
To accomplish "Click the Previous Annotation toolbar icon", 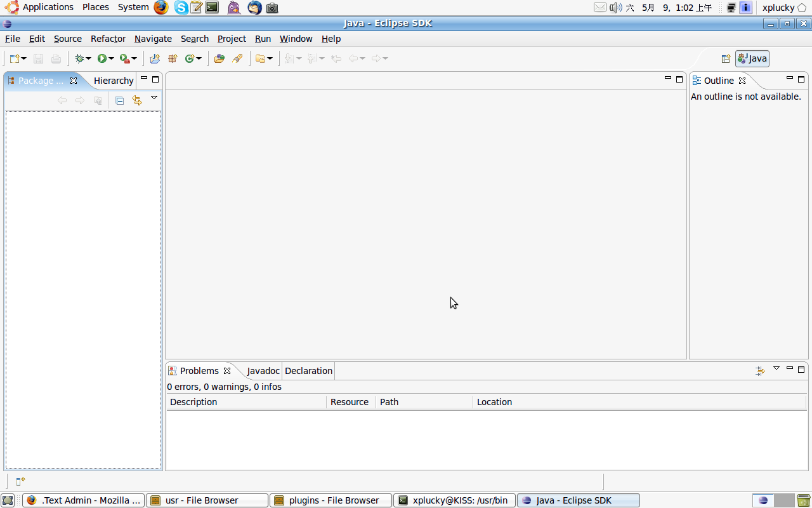I will tap(311, 58).
